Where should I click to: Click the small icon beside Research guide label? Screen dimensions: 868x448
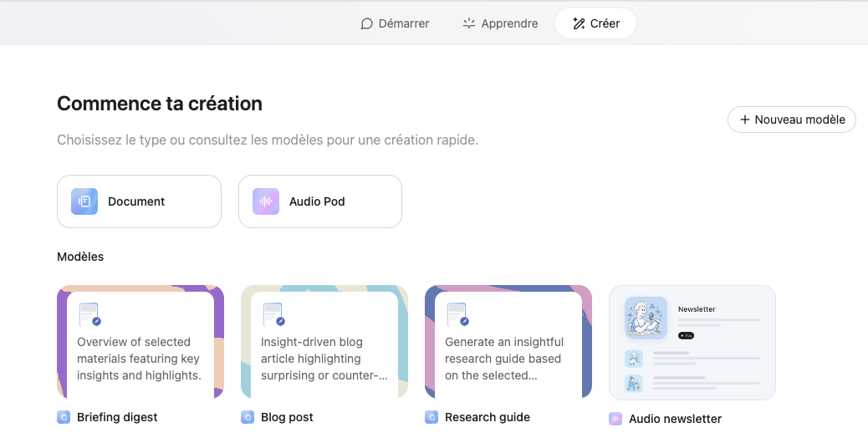pos(431,417)
